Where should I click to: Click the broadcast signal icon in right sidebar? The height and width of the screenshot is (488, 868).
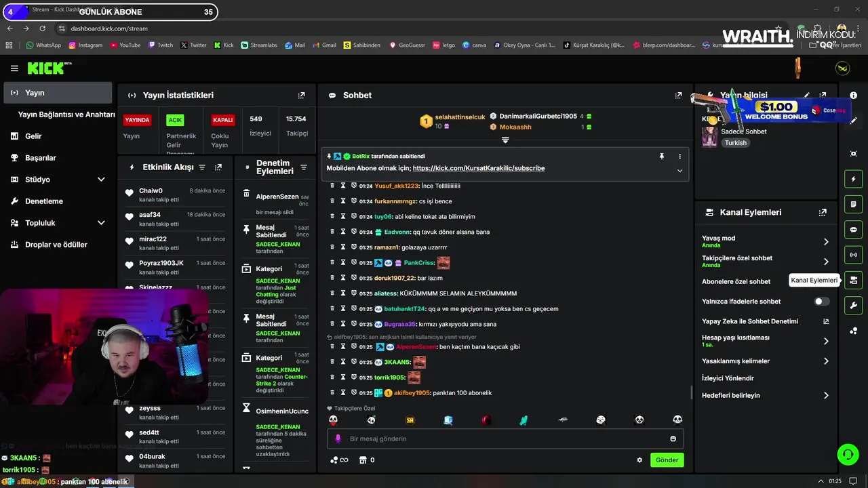pyautogui.click(x=853, y=255)
